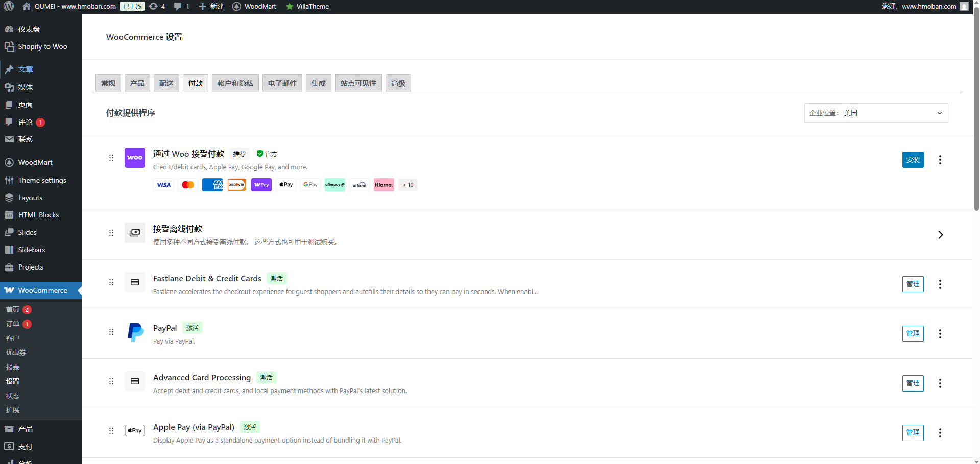Click the Woo purple logo icon
Viewport: 980px width, 464px height.
[135, 158]
